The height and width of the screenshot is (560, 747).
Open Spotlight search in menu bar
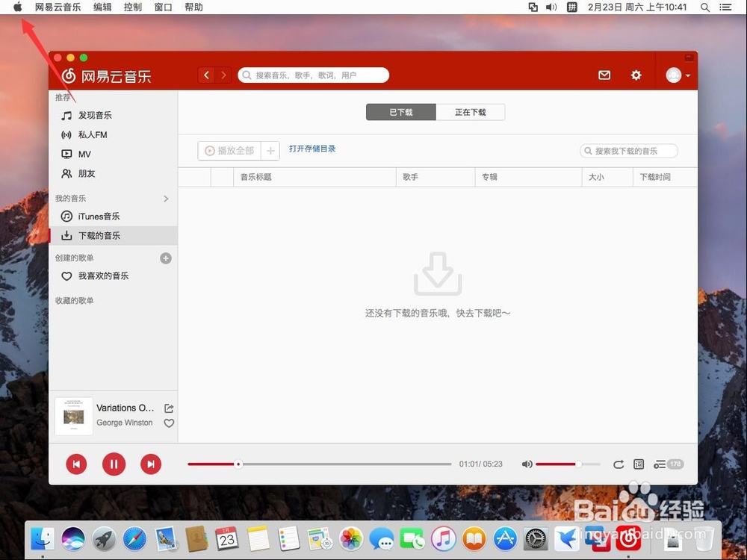click(705, 7)
